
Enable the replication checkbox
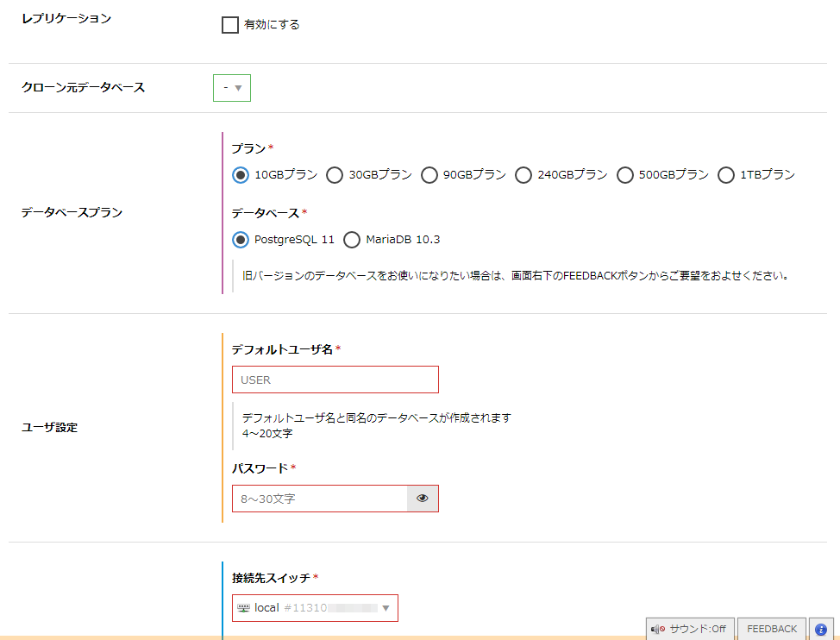230,25
